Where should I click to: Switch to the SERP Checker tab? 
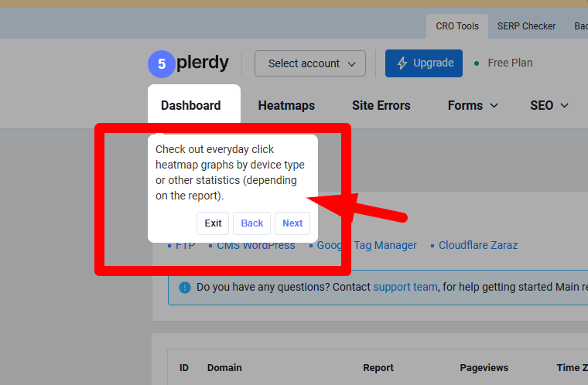tap(527, 26)
